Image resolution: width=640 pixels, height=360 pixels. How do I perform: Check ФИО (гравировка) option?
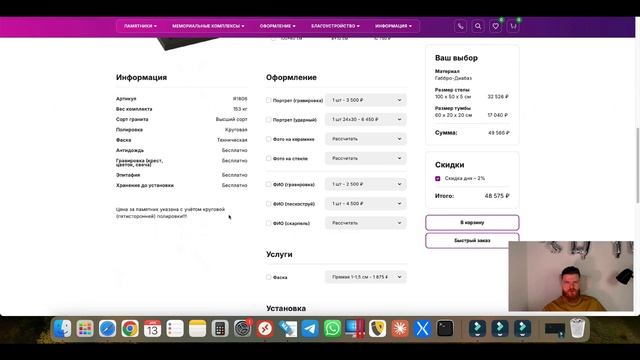[269, 184]
